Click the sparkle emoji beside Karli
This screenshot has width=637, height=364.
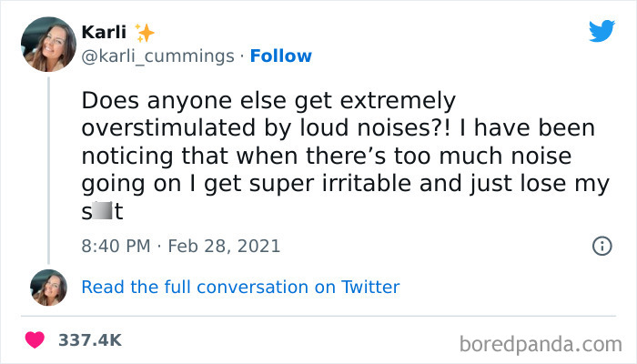coord(144,33)
